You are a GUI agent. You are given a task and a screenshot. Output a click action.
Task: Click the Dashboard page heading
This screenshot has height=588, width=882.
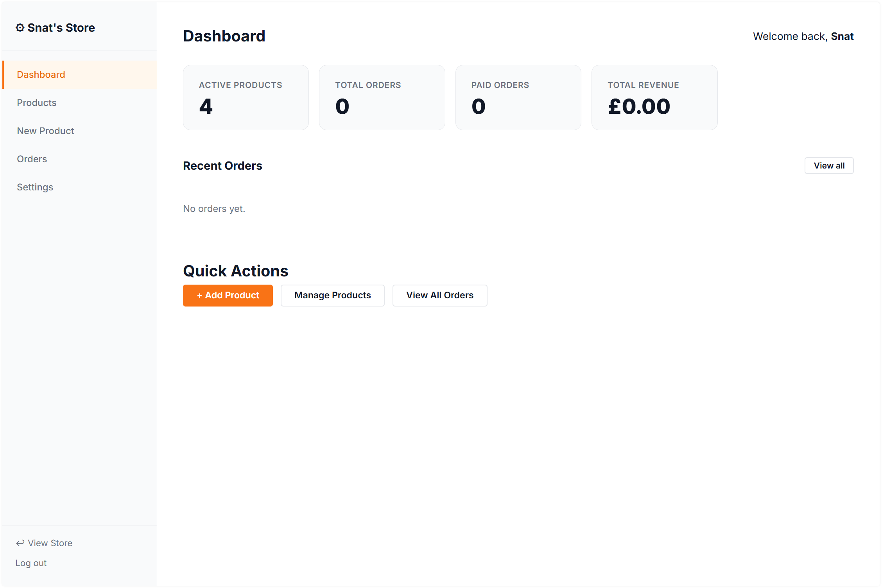point(224,36)
